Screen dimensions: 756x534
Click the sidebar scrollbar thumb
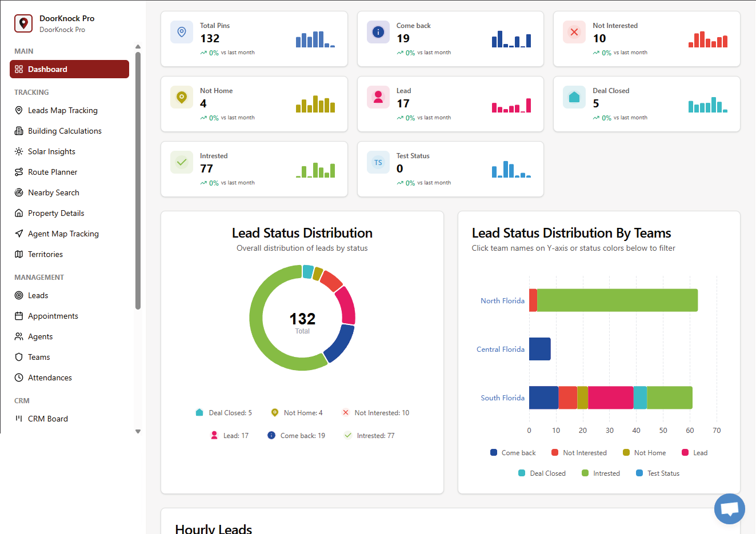click(x=138, y=180)
